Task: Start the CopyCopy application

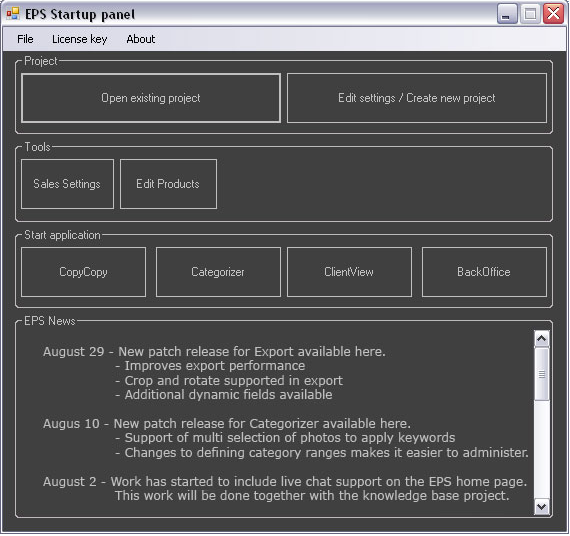Action: (83, 272)
